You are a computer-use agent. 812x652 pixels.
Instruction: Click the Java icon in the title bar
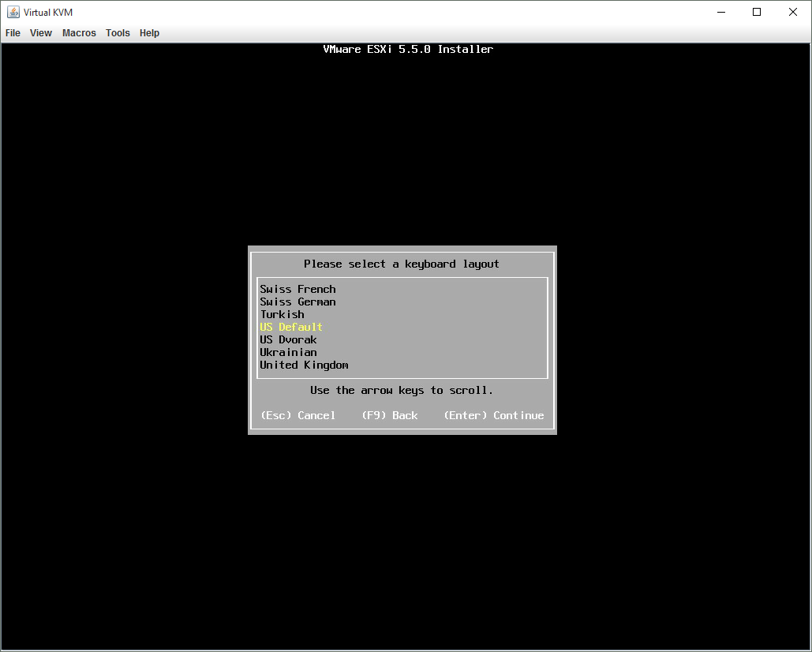coord(13,12)
